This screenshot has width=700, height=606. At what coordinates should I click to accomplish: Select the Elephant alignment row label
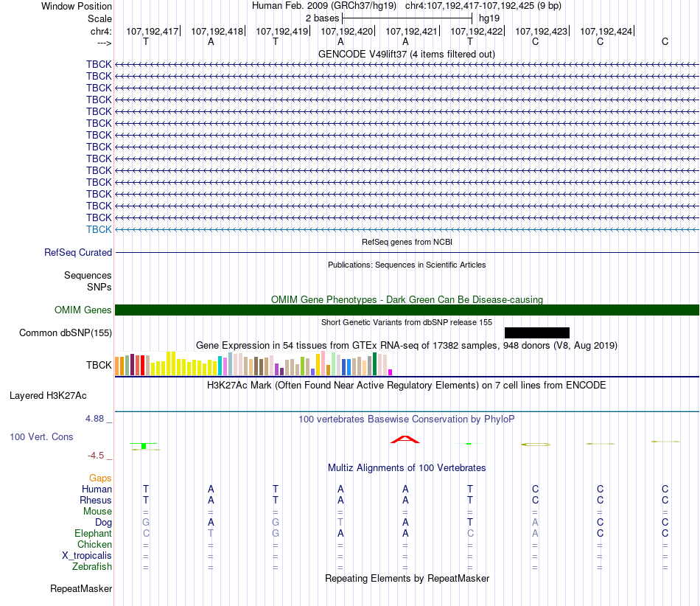pos(93,534)
